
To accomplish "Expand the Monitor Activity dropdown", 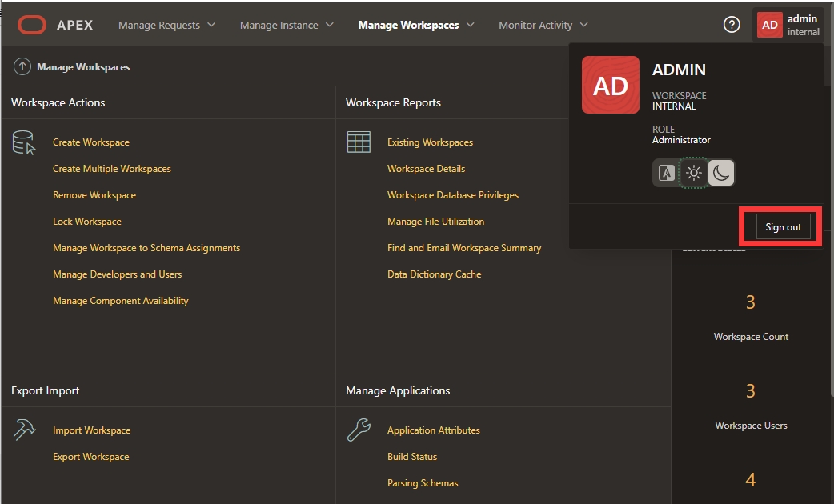I will tap(543, 25).
